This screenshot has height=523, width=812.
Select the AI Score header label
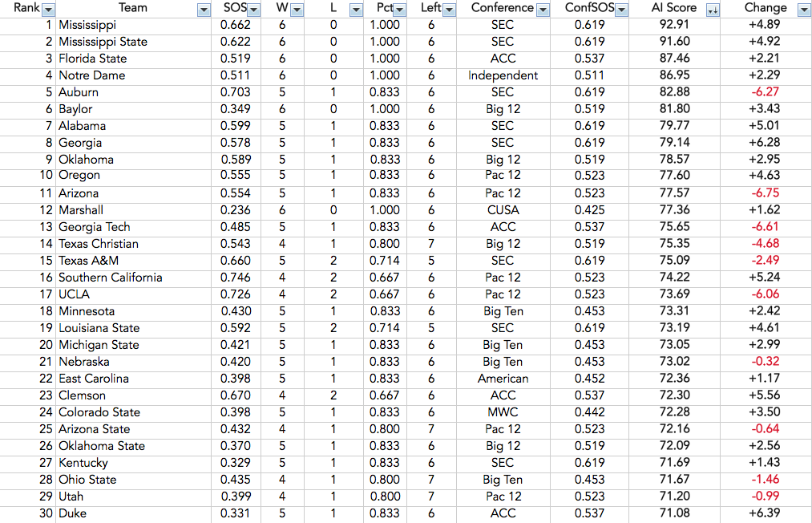(674, 8)
